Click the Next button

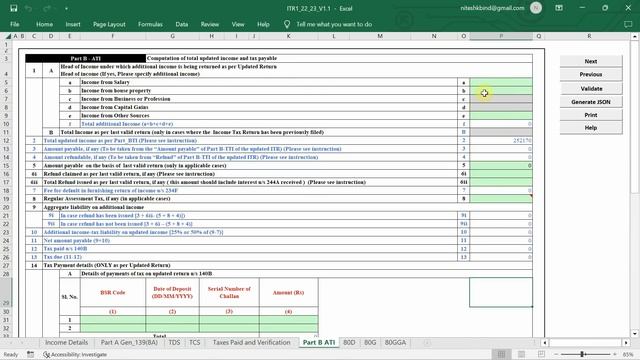tap(591, 61)
